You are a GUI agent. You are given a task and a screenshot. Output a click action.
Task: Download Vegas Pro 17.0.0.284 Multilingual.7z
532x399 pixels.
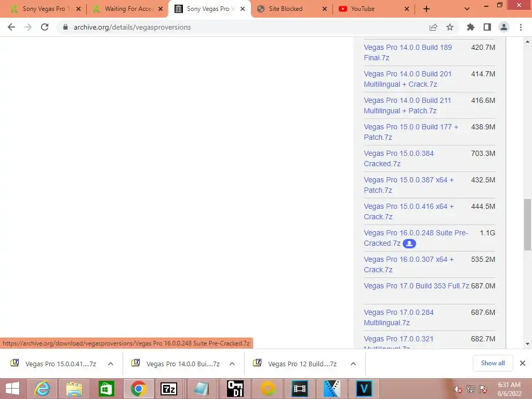(x=398, y=317)
